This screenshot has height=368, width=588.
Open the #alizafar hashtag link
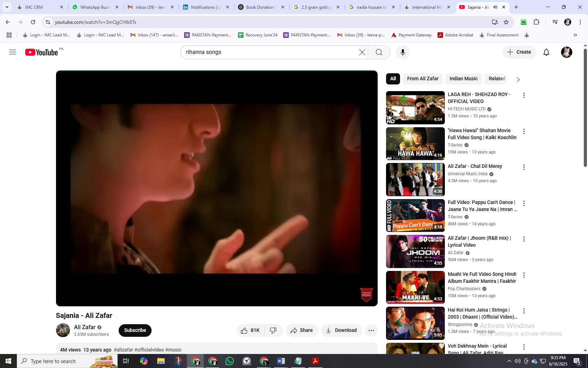coord(124,350)
